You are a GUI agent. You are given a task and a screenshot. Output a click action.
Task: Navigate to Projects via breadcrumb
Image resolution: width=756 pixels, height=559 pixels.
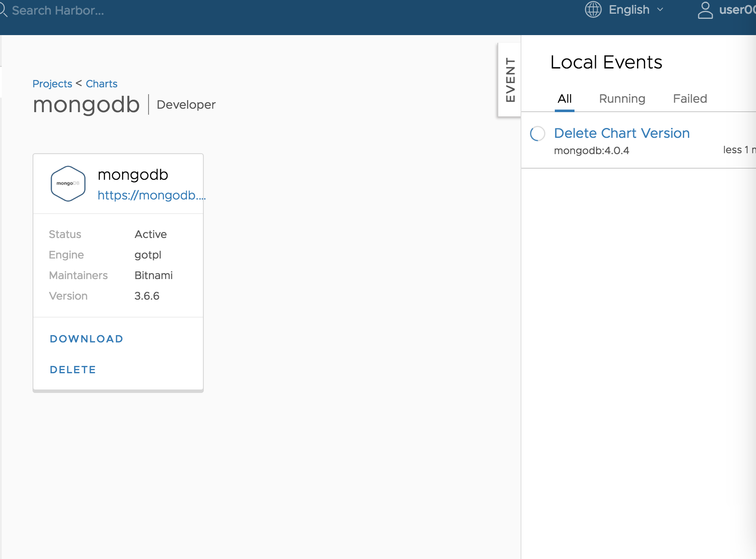[52, 83]
